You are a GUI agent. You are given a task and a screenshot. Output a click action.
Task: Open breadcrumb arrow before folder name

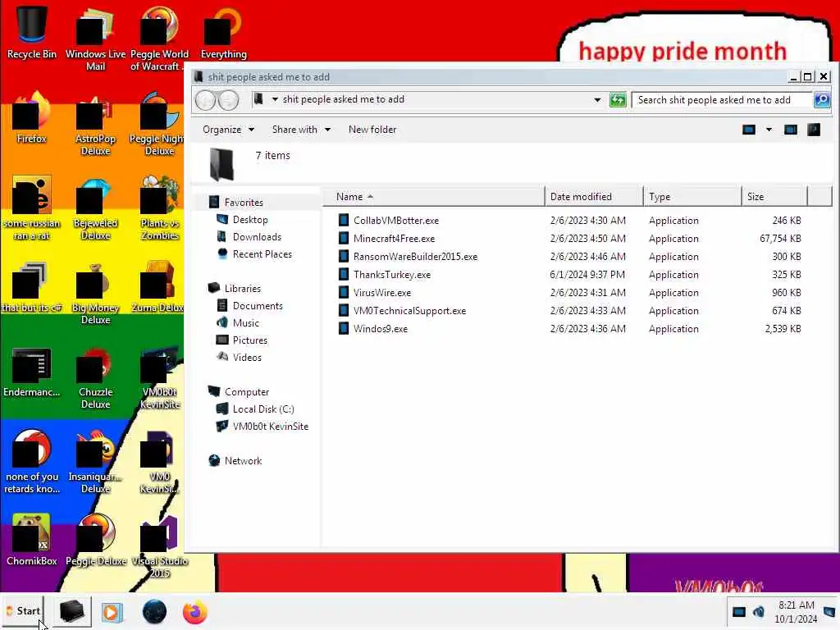(x=275, y=99)
